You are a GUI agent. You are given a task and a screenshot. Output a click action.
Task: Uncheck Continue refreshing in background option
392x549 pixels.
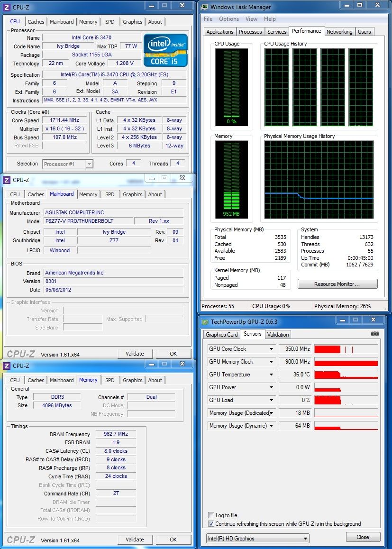(211, 524)
